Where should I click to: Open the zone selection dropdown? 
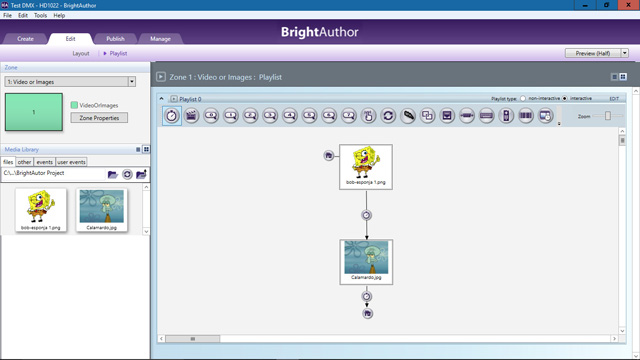click(x=132, y=82)
